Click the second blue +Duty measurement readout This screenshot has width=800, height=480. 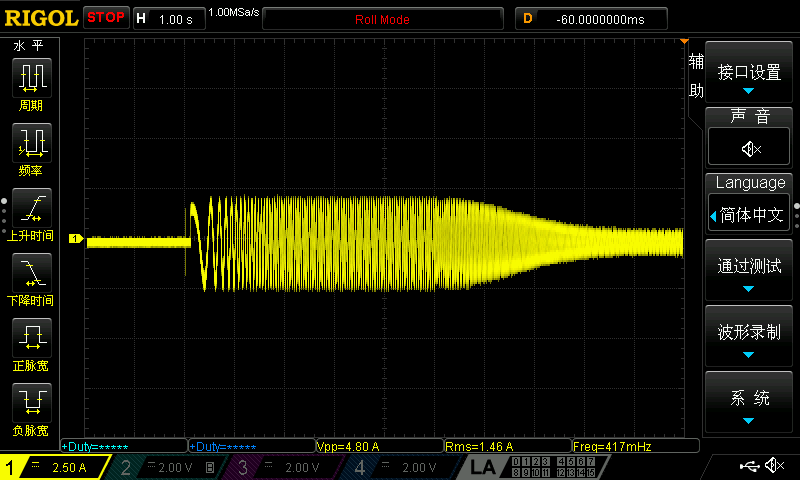point(252,446)
